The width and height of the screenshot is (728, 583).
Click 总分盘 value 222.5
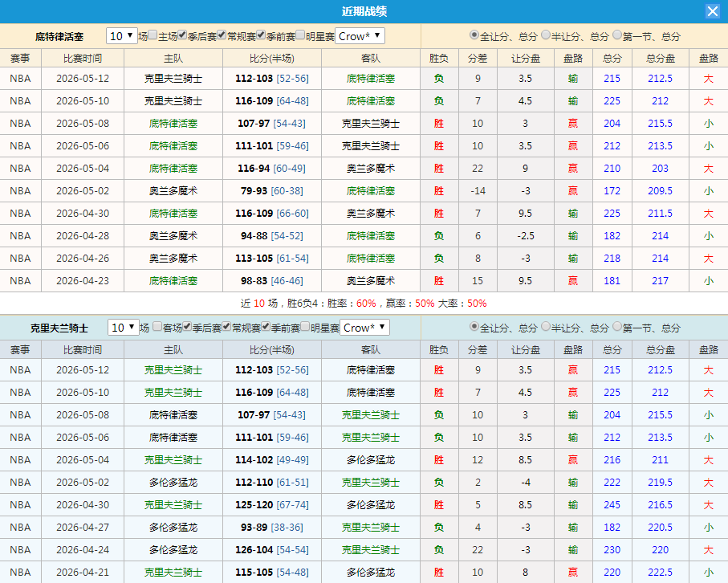click(661, 573)
